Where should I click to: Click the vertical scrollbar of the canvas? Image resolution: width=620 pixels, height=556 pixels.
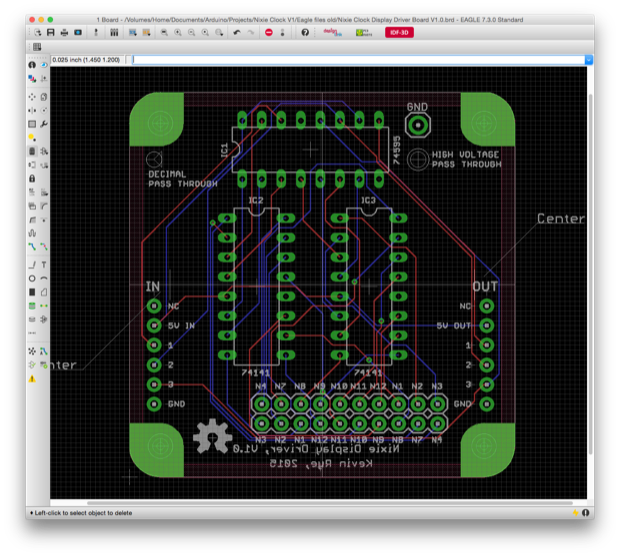[x=590, y=274]
